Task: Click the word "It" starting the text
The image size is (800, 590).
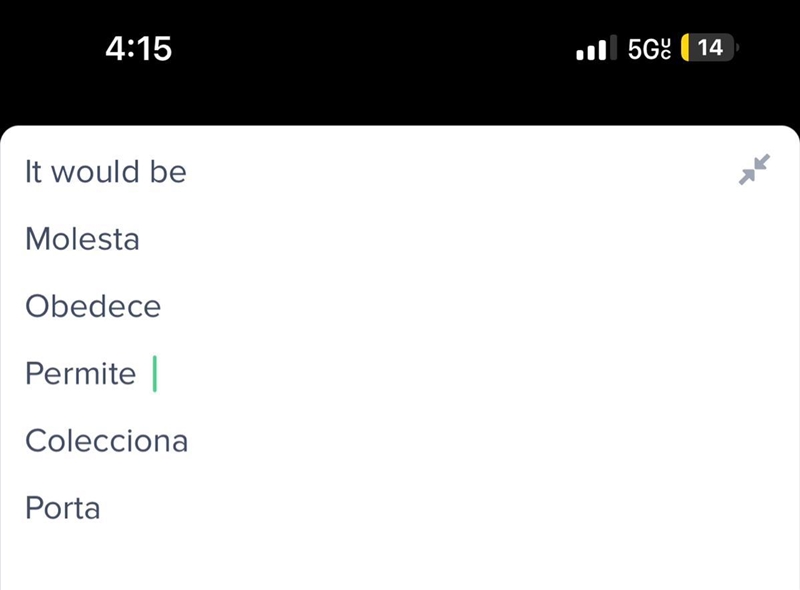Action: click(x=33, y=171)
